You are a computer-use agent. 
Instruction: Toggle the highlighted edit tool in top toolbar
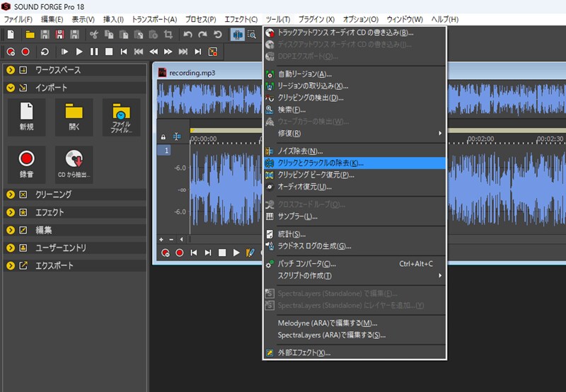click(x=237, y=34)
